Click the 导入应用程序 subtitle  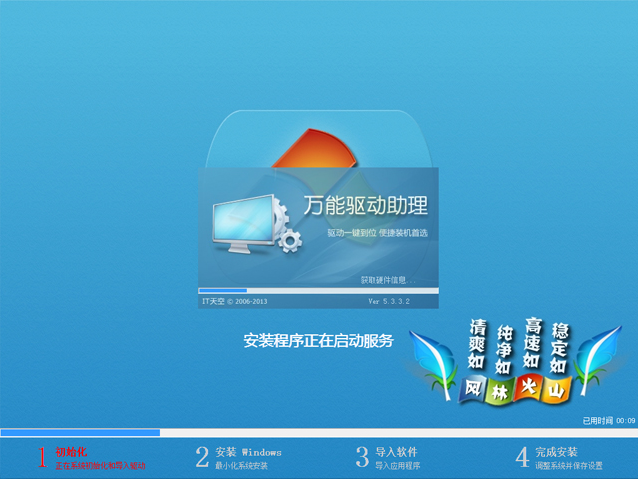398,466
